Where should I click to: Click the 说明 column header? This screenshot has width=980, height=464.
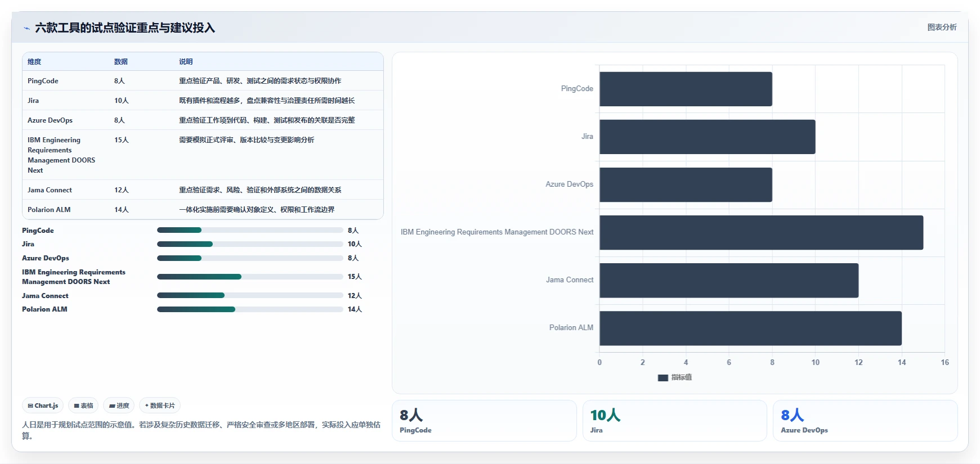(x=186, y=62)
